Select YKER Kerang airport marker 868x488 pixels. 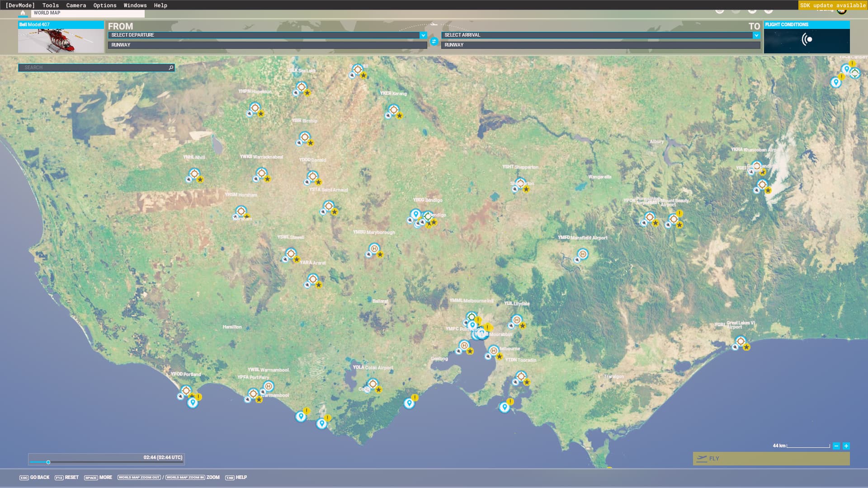394,110
